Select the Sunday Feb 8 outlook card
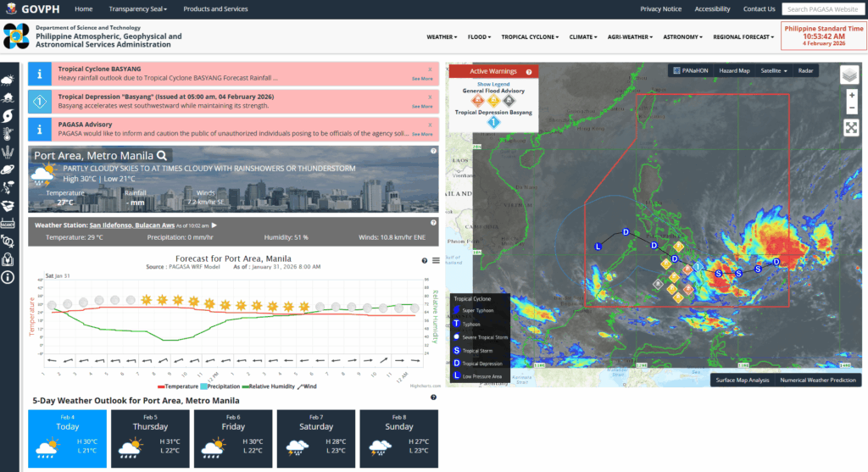The image size is (868, 472). point(399,439)
